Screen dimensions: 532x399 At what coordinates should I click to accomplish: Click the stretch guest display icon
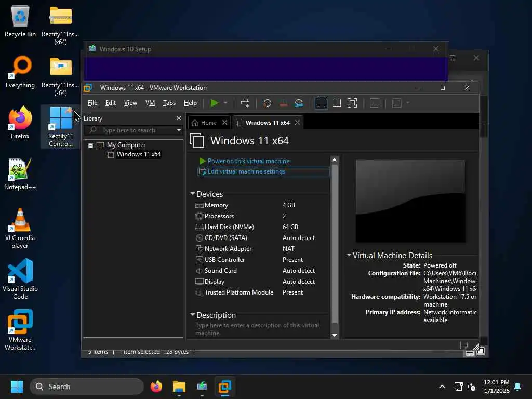click(396, 103)
